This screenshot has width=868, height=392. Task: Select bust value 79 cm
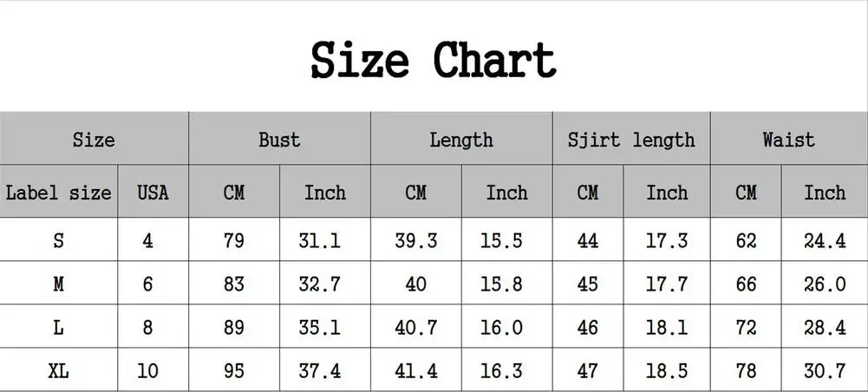(x=234, y=239)
